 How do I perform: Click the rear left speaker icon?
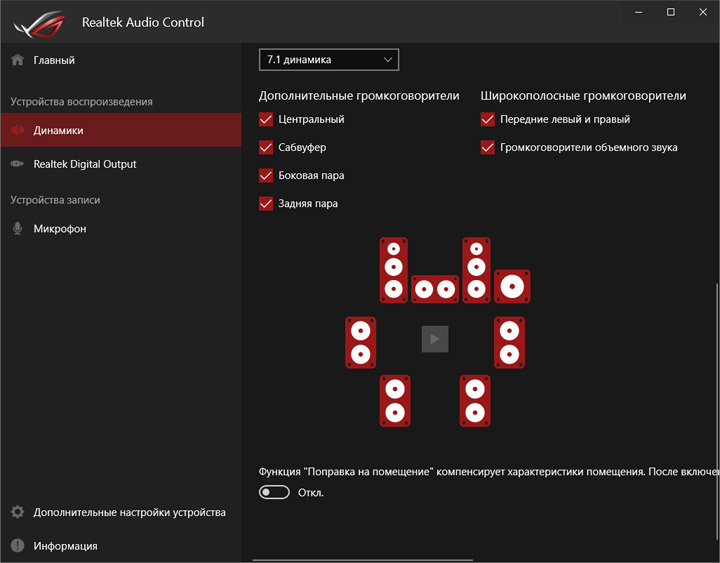[x=395, y=400]
